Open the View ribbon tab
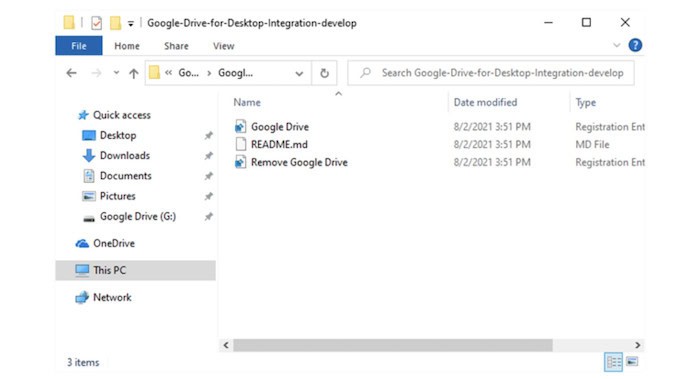 (x=223, y=46)
